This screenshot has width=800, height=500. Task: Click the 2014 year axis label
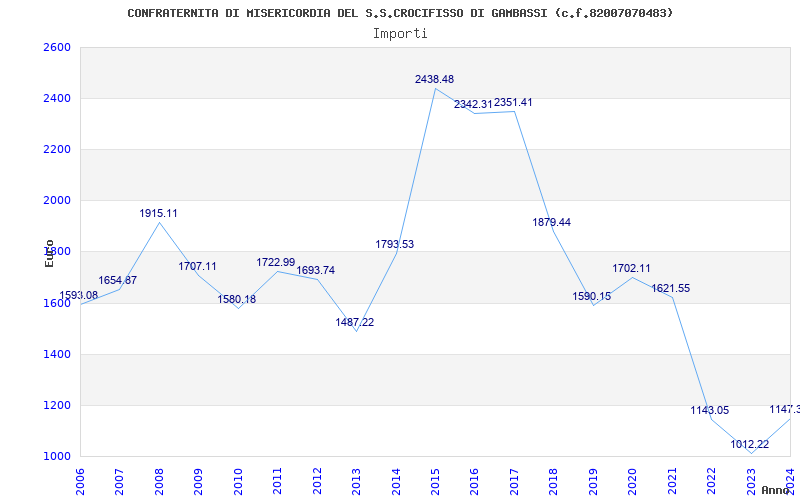[x=396, y=481]
